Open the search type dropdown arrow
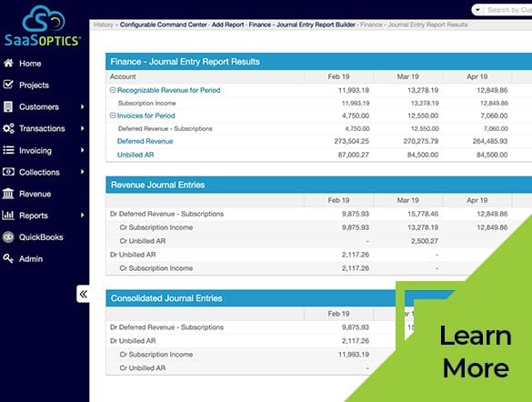532x402 pixels. coord(477,10)
